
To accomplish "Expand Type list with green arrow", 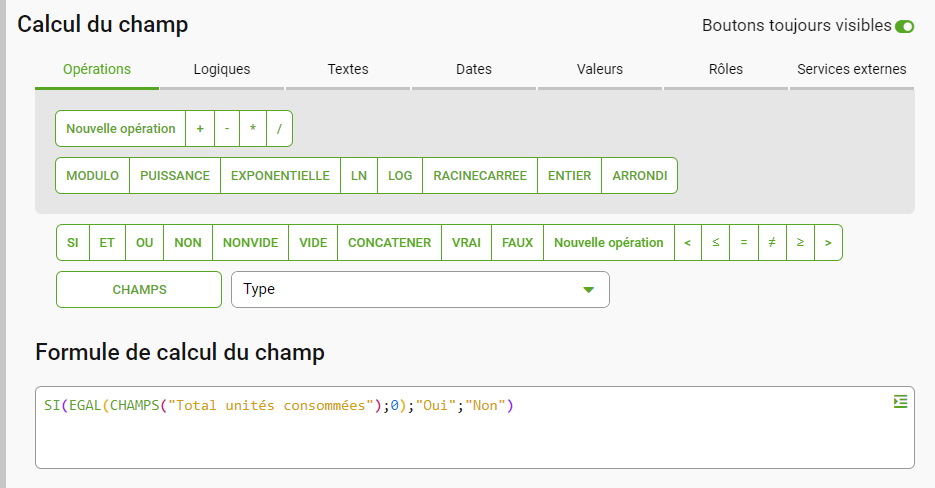I will (589, 290).
